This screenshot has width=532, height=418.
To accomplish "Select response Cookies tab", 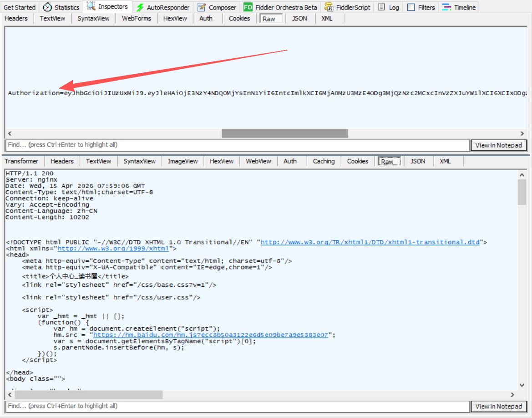I will pos(358,161).
